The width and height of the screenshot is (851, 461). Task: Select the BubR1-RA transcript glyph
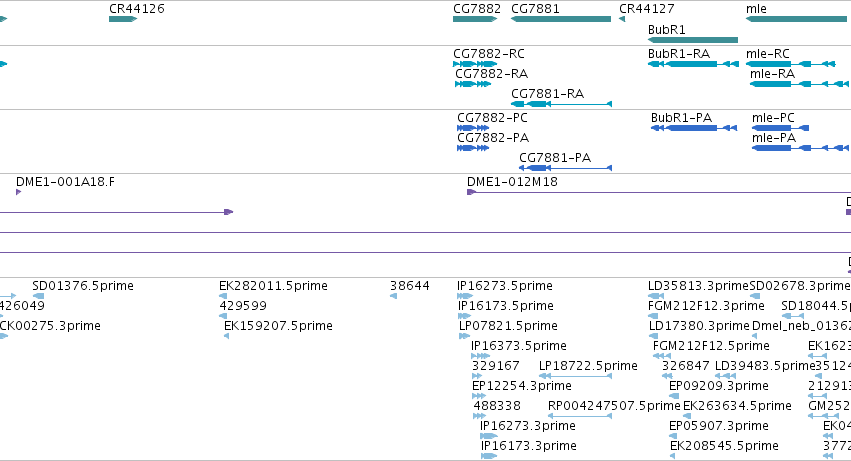coord(693,64)
